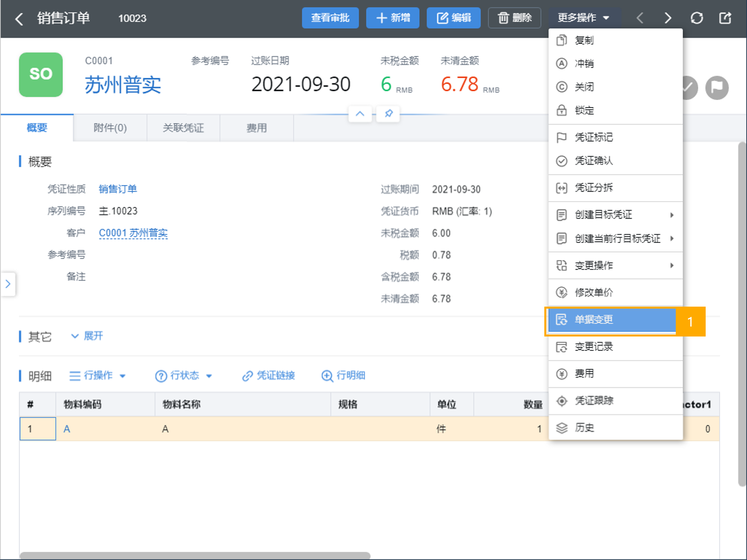Click the pin icon under header
747x560 pixels.
click(388, 114)
